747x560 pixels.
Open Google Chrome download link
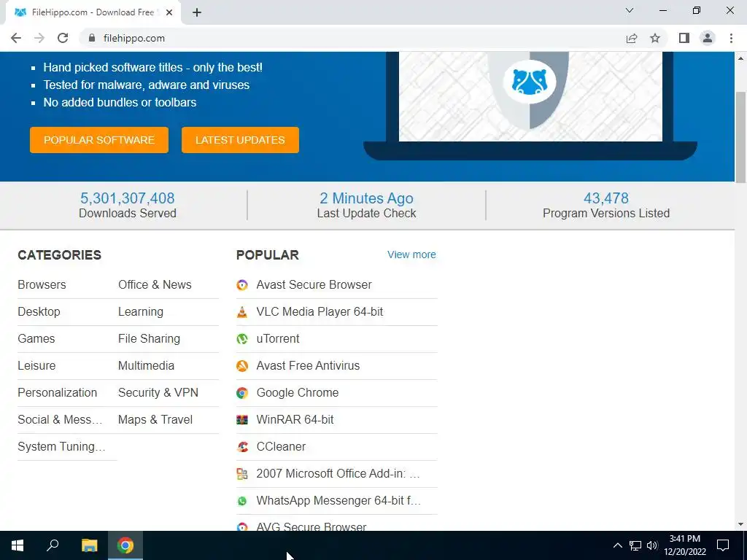coord(298,393)
